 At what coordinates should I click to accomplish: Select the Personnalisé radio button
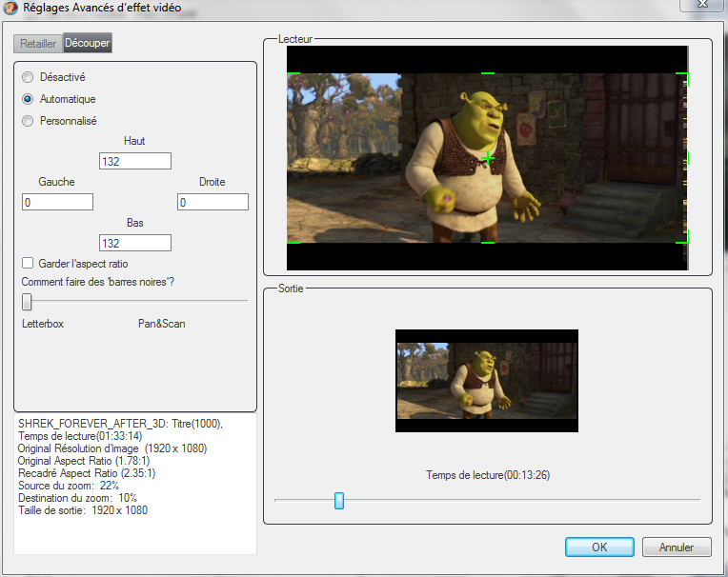point(28,121)
